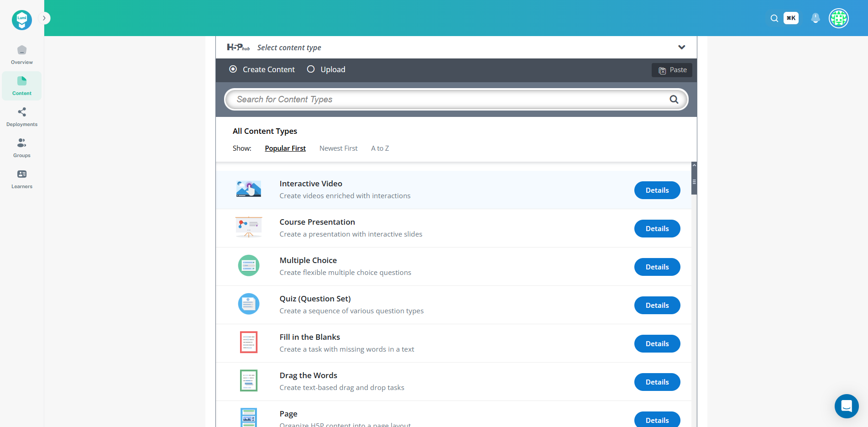The height and width of the screenshot is (427, 868).
Task: Click the notification bell icon
Action: [815, 18]
